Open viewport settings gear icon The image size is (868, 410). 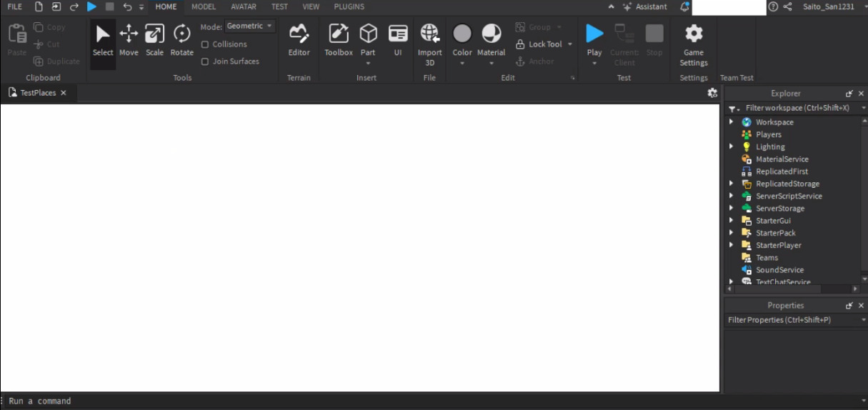point(712,93)
